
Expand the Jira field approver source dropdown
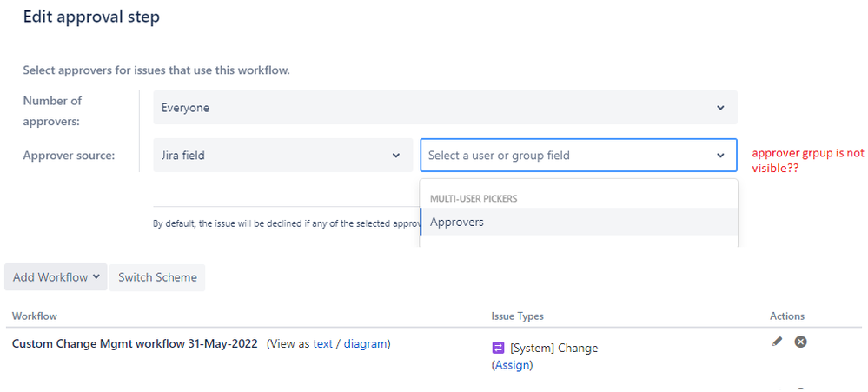pos(282,156)
